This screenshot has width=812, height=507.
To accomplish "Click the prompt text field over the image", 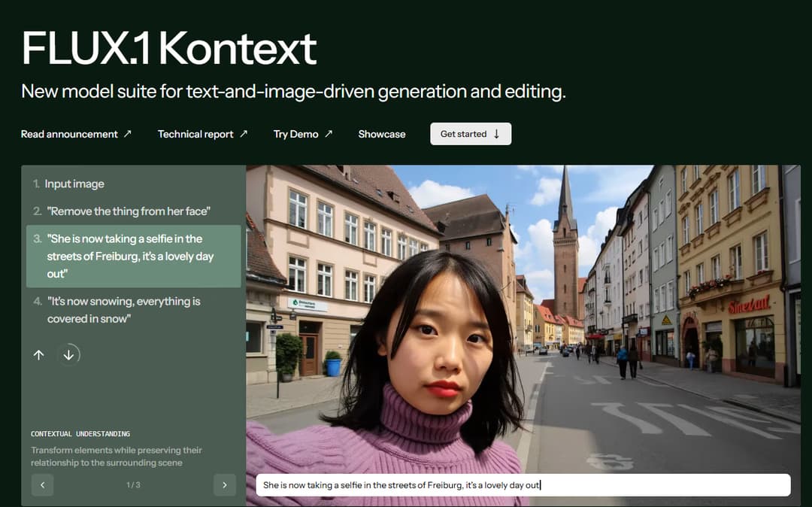I will pos(523,485).
